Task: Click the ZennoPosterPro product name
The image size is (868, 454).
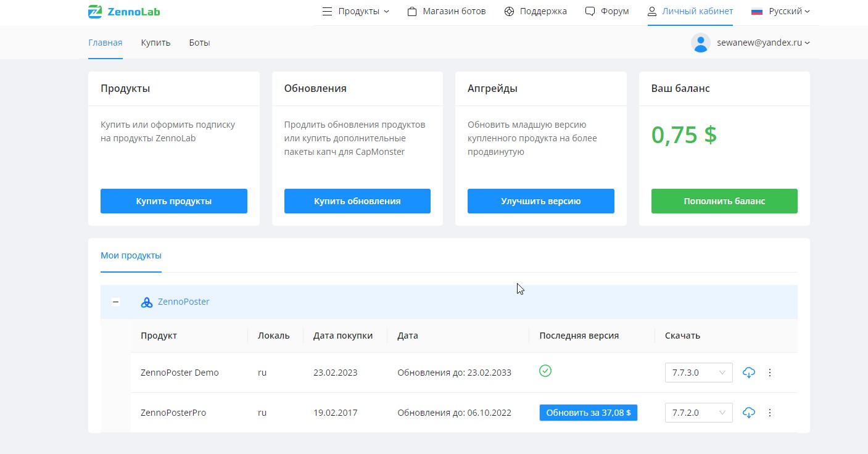Action: pos(173,413)
